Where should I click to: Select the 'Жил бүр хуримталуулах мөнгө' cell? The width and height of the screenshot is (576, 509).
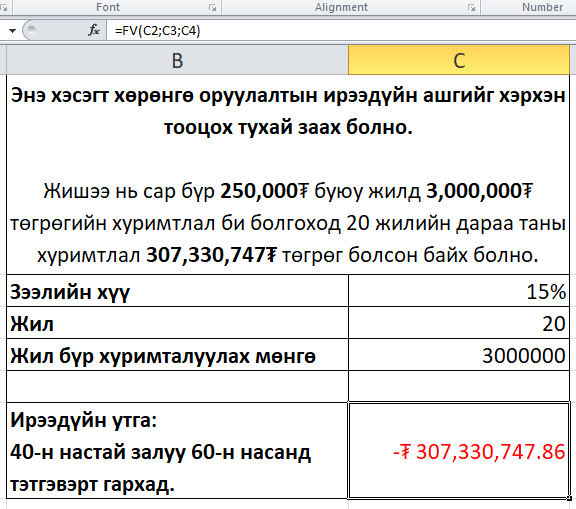pyautogui.click(x=177, y=355)
